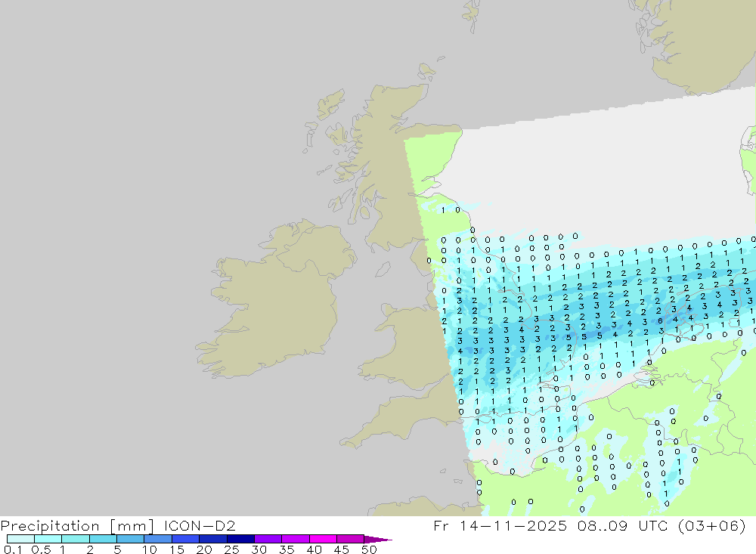Image resolution: width=756 pixels, height=554 pixels.
Task: Click the "20" legend scale label
Action: 204,549
